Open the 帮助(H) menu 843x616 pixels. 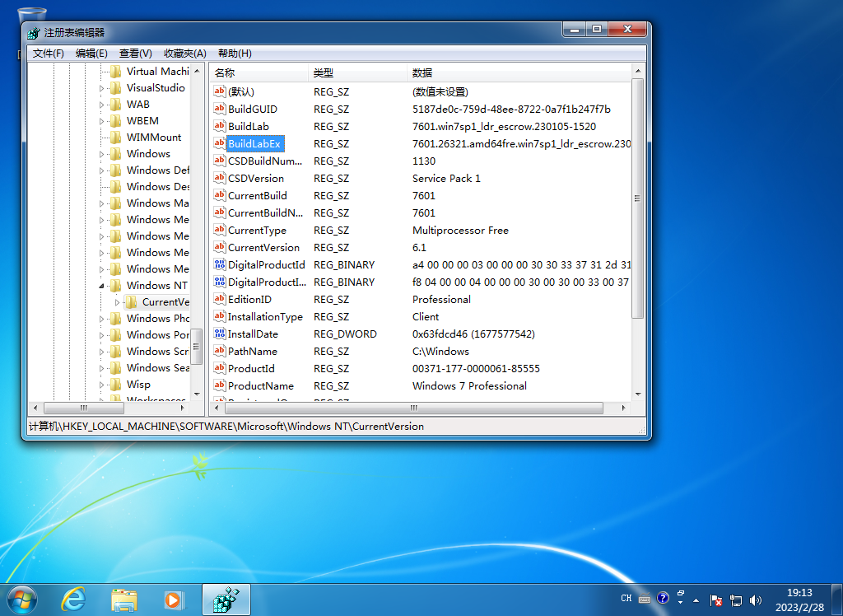click(x=235, y=54)
